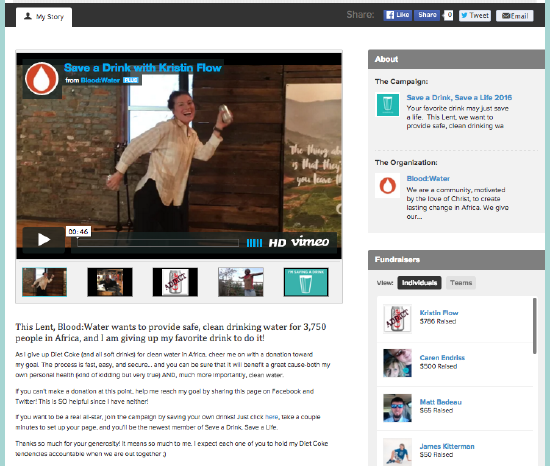Select the second gallery thumbnail
550x466 pixels.
click(110, 282)
